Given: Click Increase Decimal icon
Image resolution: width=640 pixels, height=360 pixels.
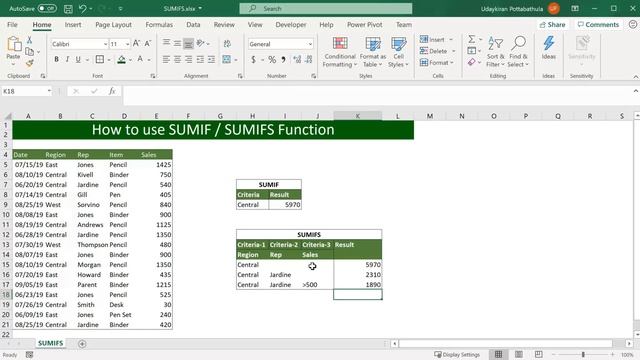Looking at the screenshot, I should coord(297,60).
